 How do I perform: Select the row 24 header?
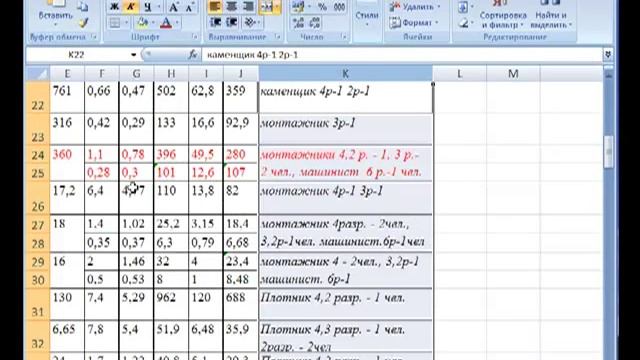click(x=38, y=155)
